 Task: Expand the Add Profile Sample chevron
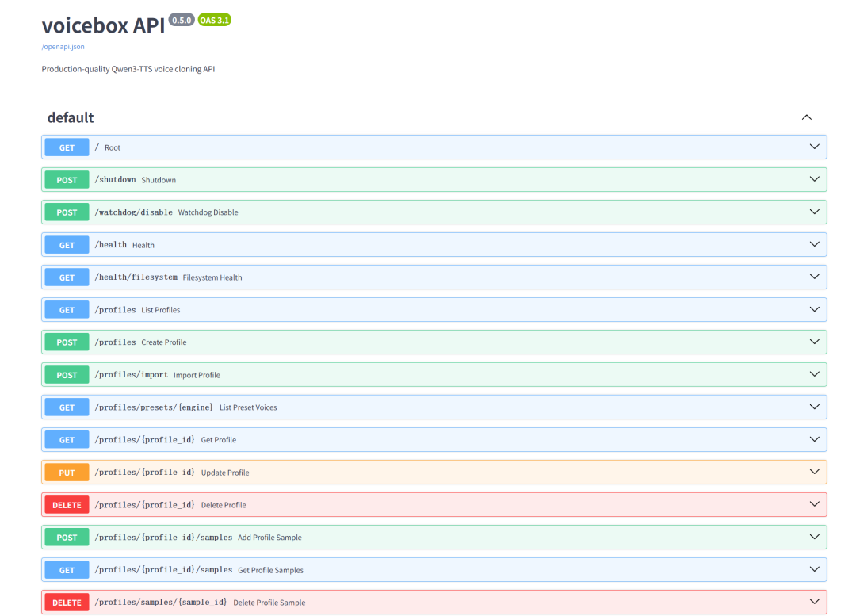click(814, 537)
